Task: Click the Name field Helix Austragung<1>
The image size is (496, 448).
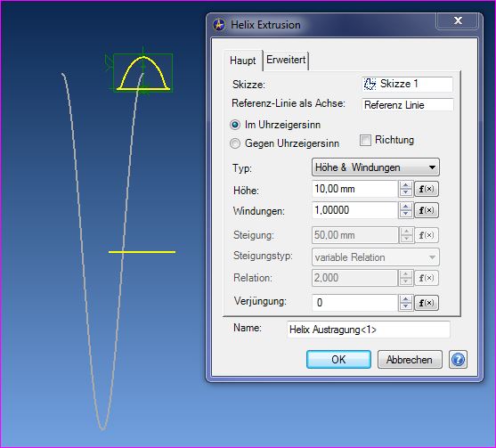Action: 369,330
